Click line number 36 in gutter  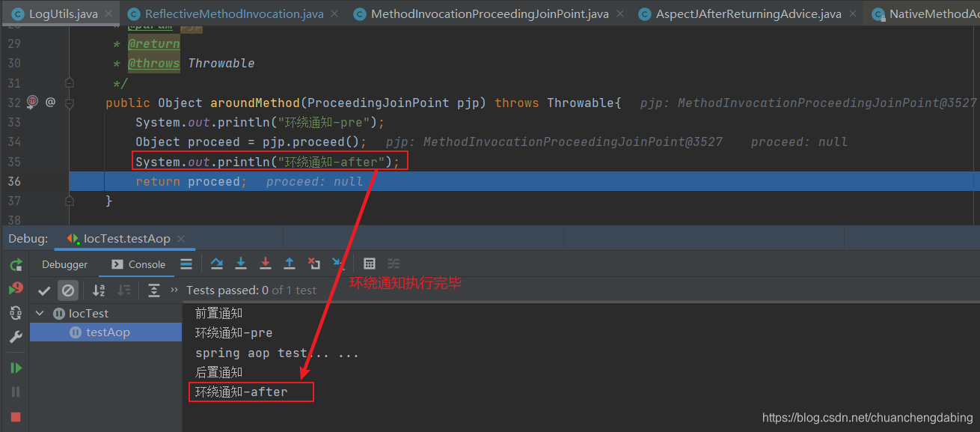pos(14,181)
